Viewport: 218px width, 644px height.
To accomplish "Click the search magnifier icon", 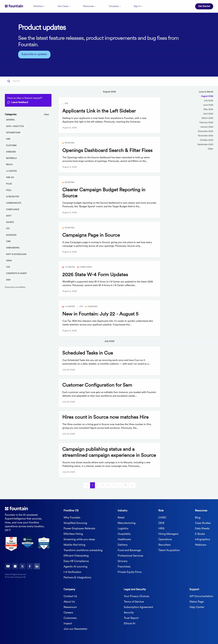I will (9, 81).
